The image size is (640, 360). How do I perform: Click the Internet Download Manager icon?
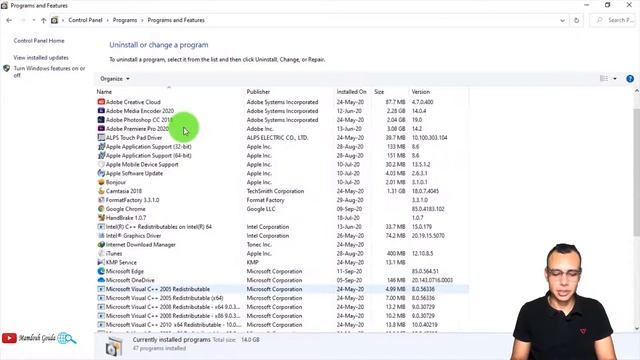coord(101,244)
